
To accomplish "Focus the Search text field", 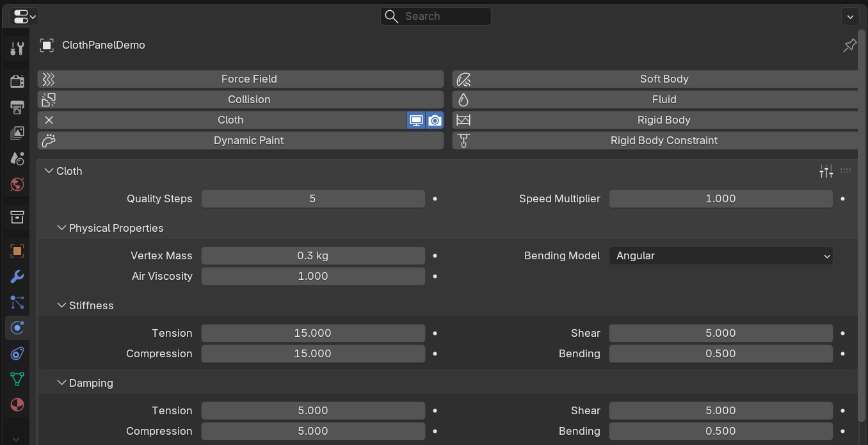I will (435, 17).
